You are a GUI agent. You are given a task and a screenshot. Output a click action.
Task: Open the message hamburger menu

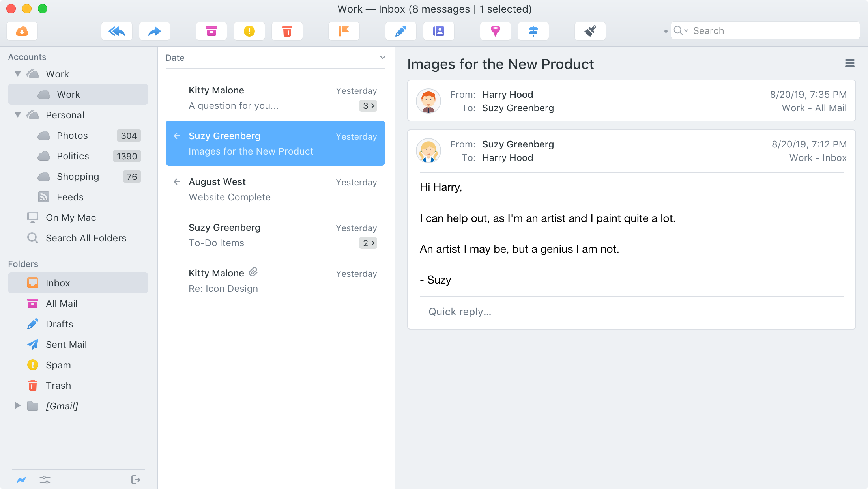point(849,63)
